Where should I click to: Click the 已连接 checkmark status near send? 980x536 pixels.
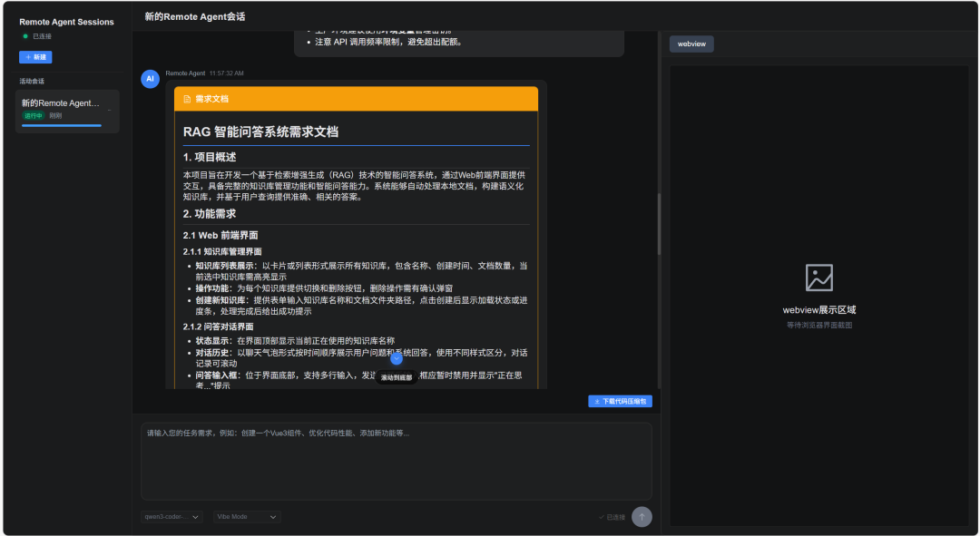[x=612, y=517]
